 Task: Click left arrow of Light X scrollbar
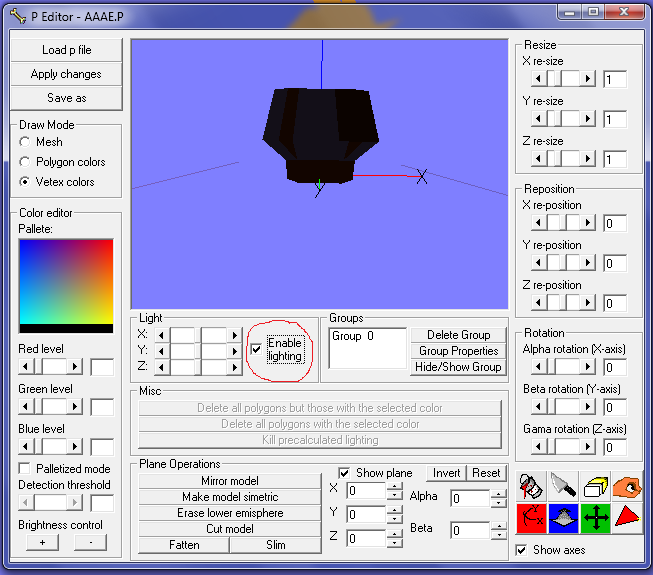(162, 335)
